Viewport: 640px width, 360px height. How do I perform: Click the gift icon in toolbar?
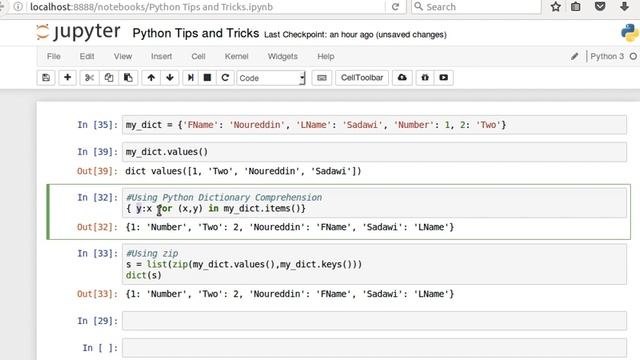click(425, 78)
